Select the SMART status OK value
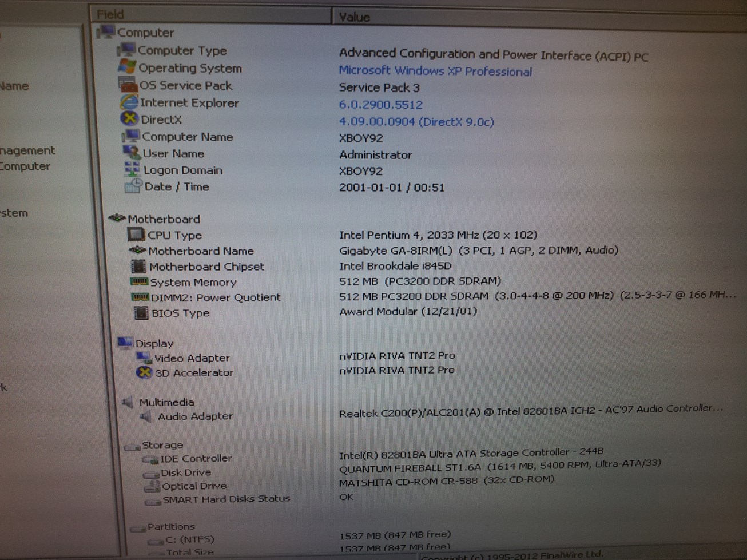747x560 pixels. [347, 497]
